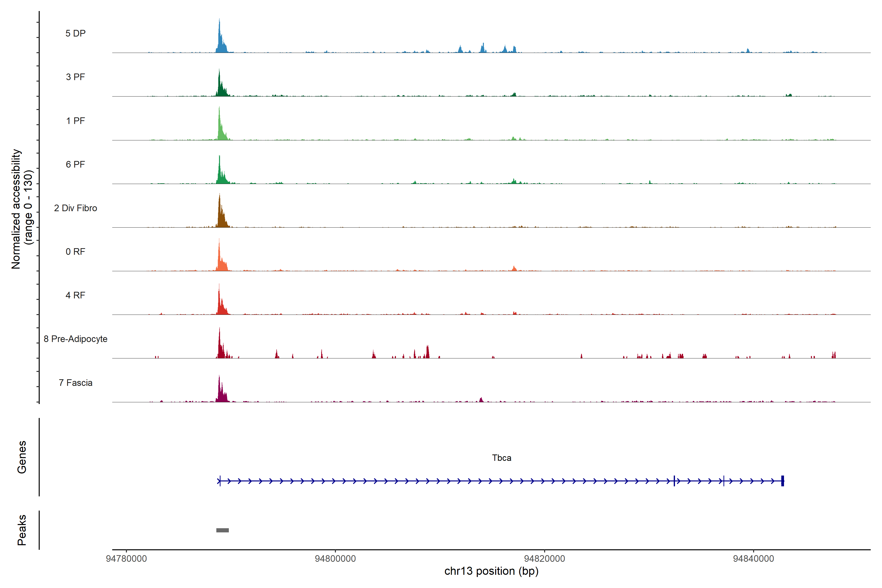Click the gray peak bar in Peaks track
882x588 pixels.
(x=222, y=530)
